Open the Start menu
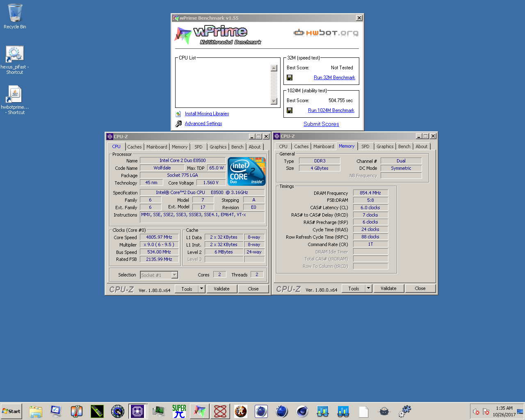 [x=11, y=411]
